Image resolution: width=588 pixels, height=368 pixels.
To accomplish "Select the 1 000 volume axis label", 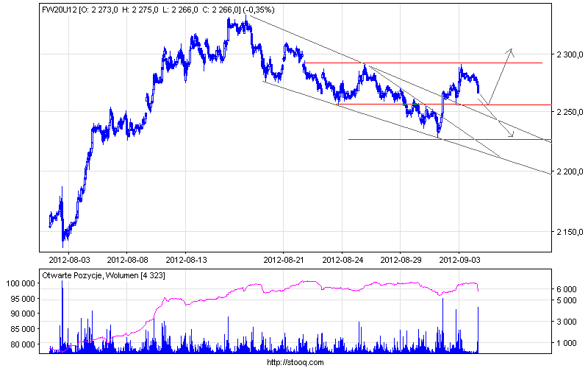I will pyautogui.click(x=567, y=343).
